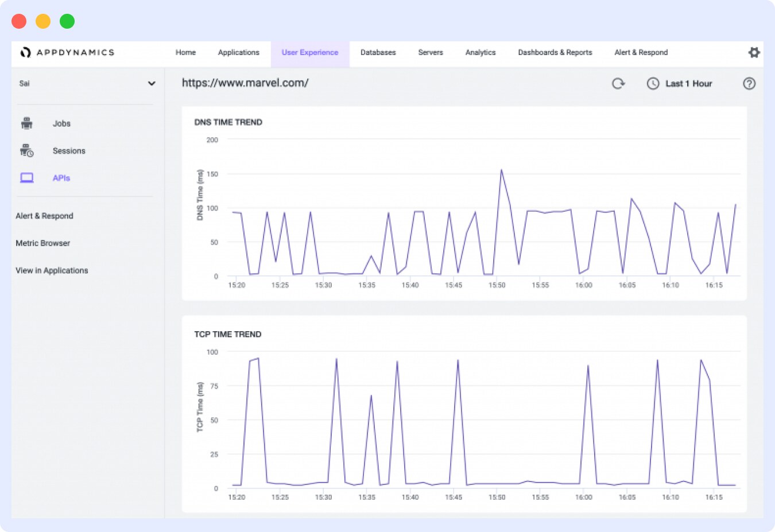This screenshot has width=775, height=532.
Task: Switch to the Databases tab
Action: (378, 52)
